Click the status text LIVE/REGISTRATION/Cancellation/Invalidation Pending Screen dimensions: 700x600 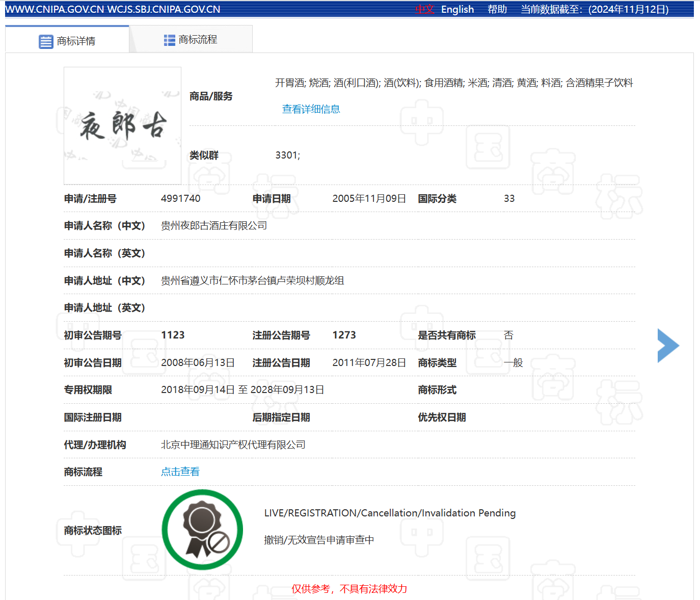click(390, 513)
